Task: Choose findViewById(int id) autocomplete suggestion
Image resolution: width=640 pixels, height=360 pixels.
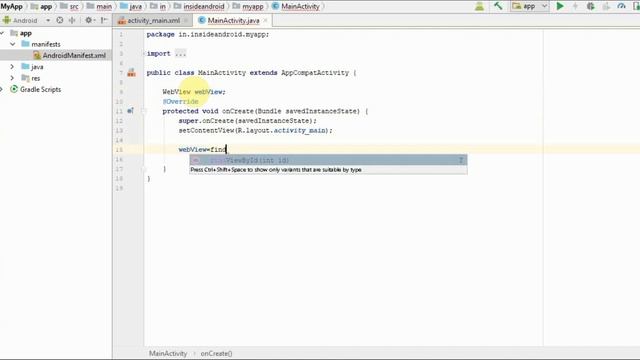Action: [328, 160]
